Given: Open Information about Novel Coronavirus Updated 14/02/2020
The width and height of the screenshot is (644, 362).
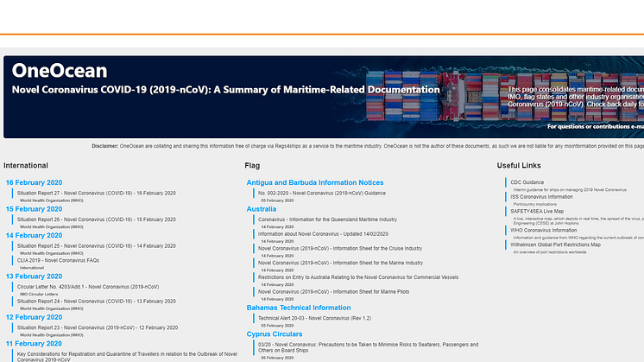Looking at the screenshot, I should tap(323, 234).
